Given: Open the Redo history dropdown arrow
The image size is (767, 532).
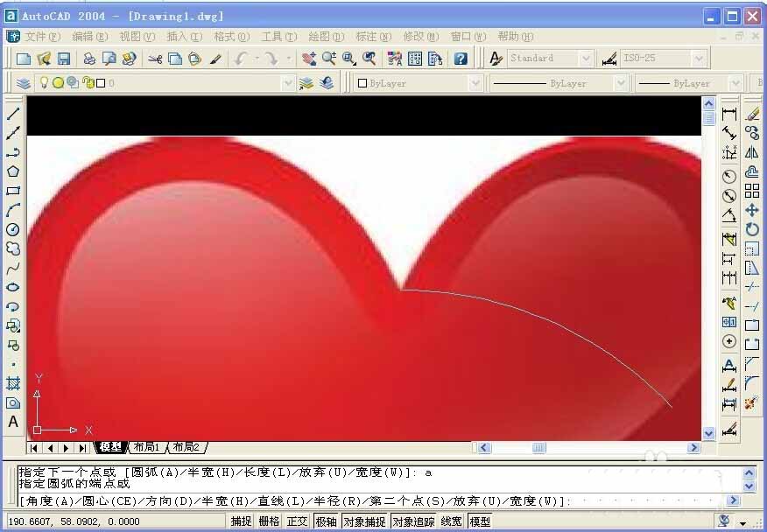Looking at the screenshot, I should (x=289, y=59).
